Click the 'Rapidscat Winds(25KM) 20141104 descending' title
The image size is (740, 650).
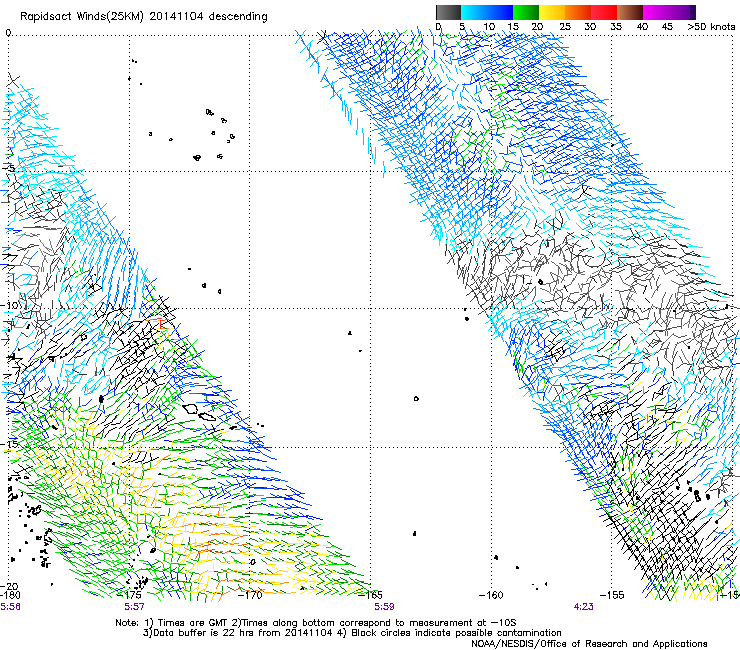(143, 17)
